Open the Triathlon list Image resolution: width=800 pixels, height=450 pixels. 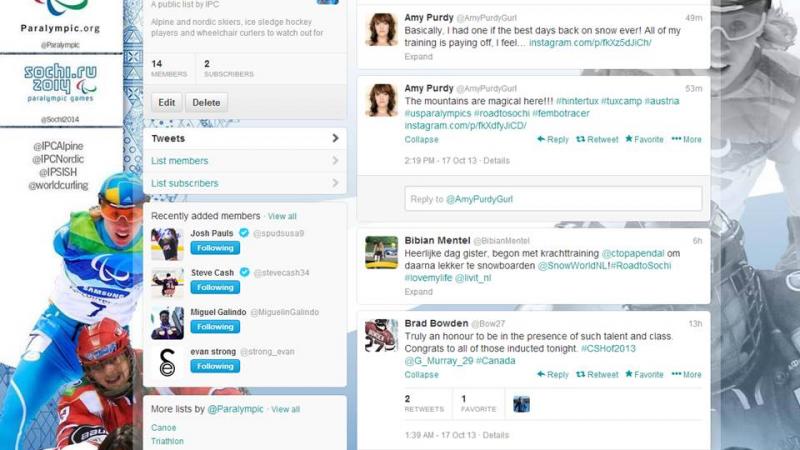(167, 441)
